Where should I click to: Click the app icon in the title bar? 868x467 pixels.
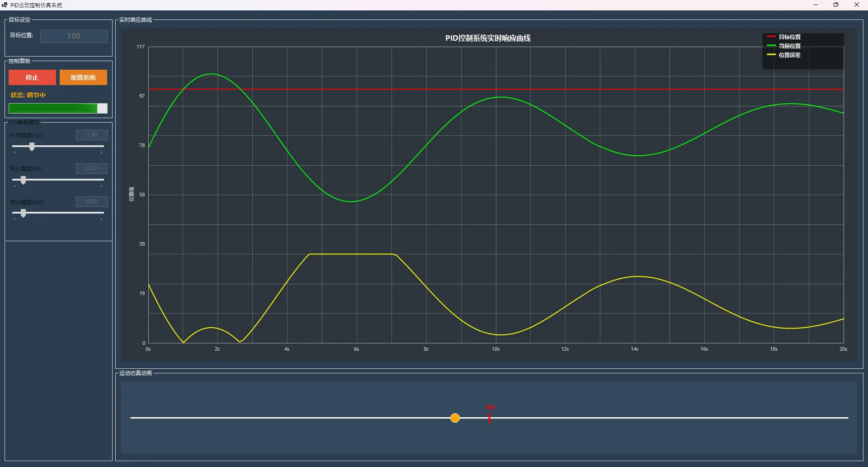point(5,5)
